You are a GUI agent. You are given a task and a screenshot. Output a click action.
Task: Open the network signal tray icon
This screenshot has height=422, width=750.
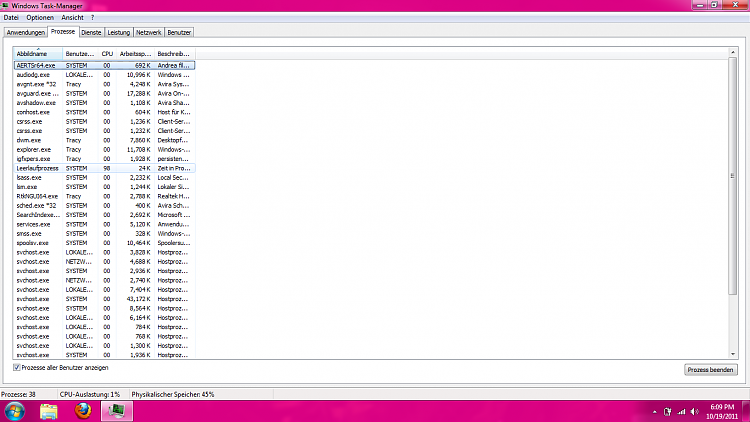click(x=681, y=411)
